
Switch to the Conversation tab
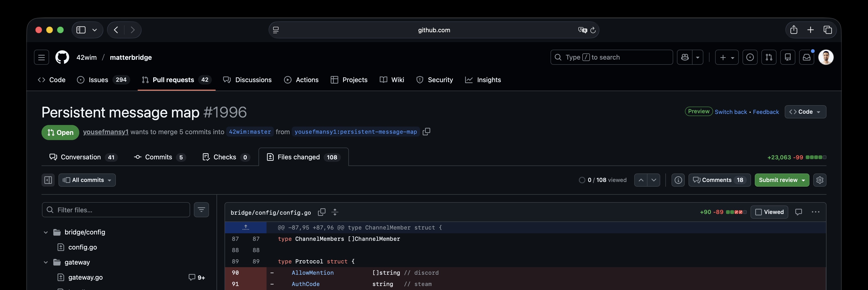(81, 157)
